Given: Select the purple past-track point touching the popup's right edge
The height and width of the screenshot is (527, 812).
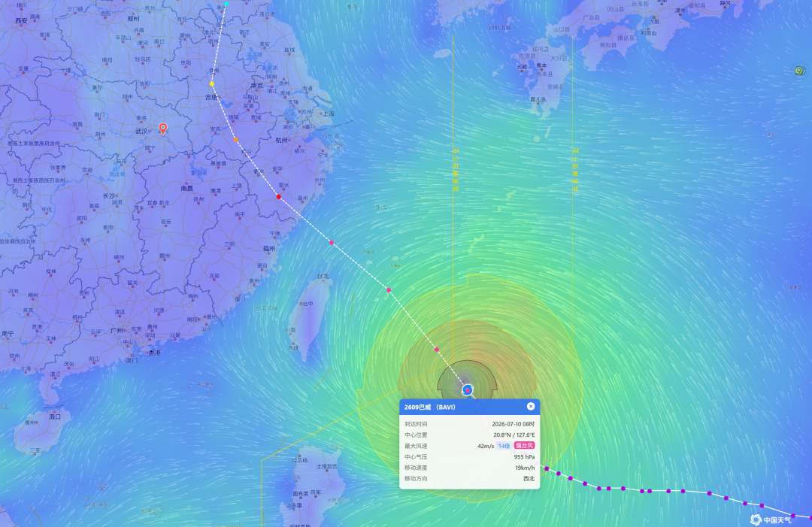Looking at the screenshot, I should 547,468.
